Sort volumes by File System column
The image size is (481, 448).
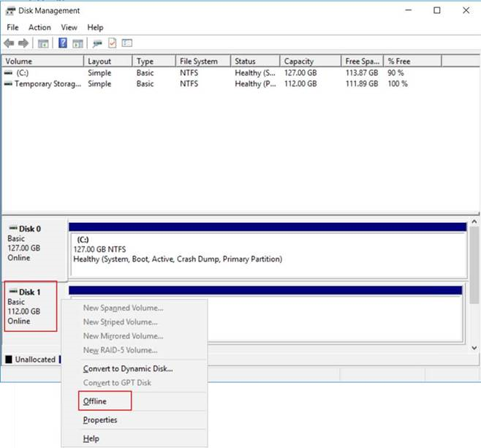200,61
